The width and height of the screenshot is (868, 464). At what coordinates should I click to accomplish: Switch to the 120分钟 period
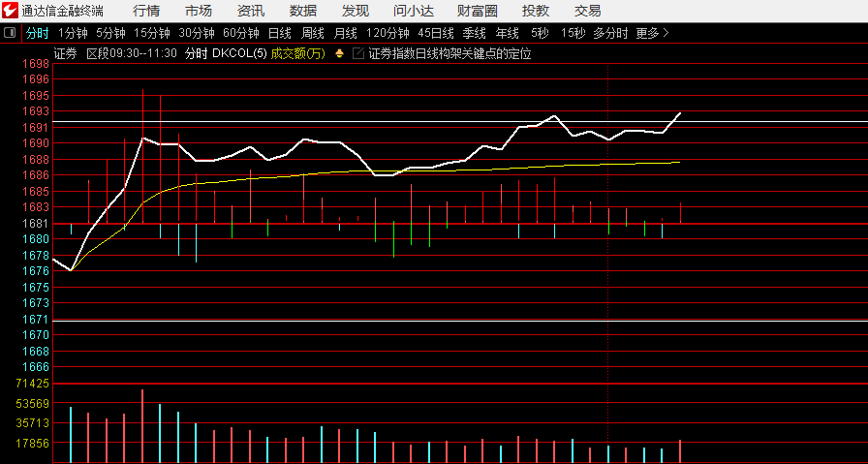pyautogui.click(x=387, y=33)
